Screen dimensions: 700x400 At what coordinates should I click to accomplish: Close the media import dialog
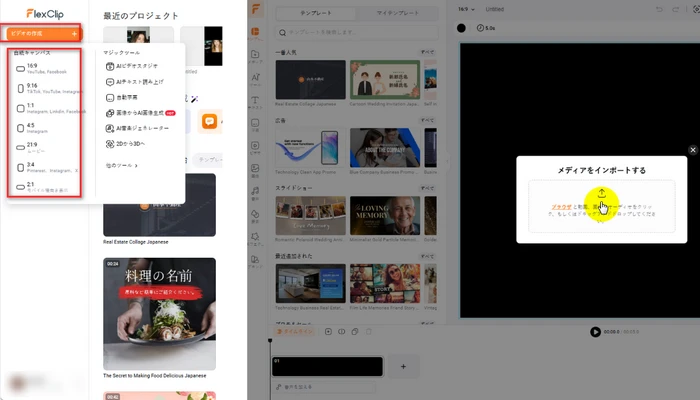693,150
